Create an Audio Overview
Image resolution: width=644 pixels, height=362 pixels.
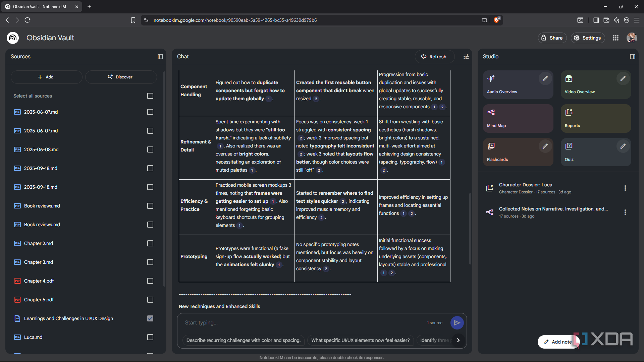point(518,84)
